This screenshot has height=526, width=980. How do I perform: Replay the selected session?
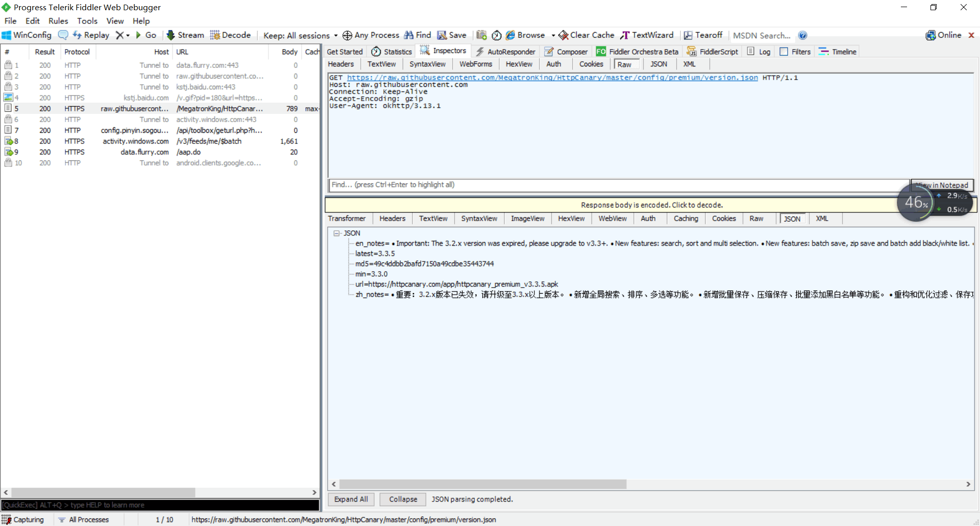(91, 35)
